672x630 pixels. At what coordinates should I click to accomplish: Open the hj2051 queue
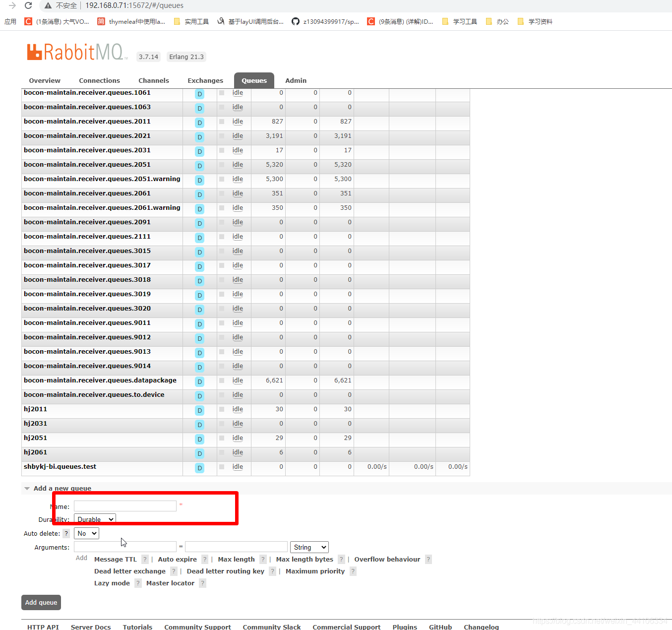pos(35,438)
